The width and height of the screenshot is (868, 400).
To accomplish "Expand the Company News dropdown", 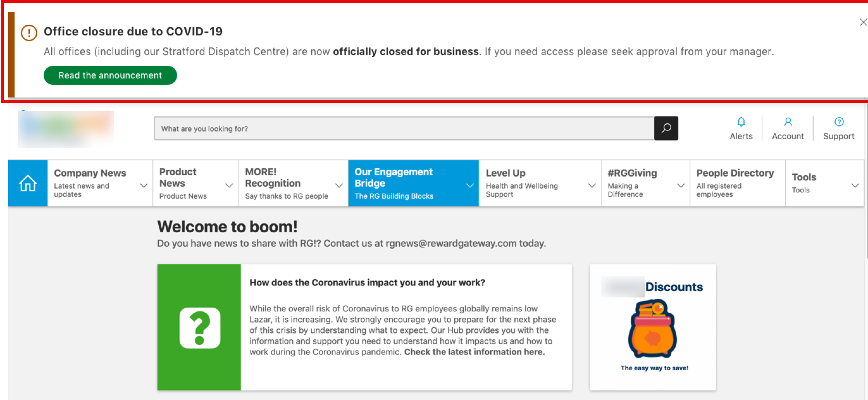I will click(x=145, y=185).
